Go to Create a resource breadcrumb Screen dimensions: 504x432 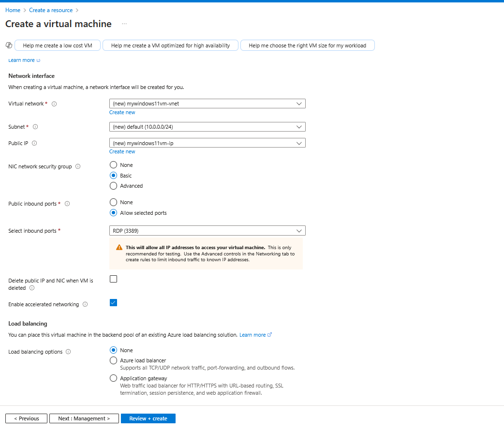tap(51, 10)
